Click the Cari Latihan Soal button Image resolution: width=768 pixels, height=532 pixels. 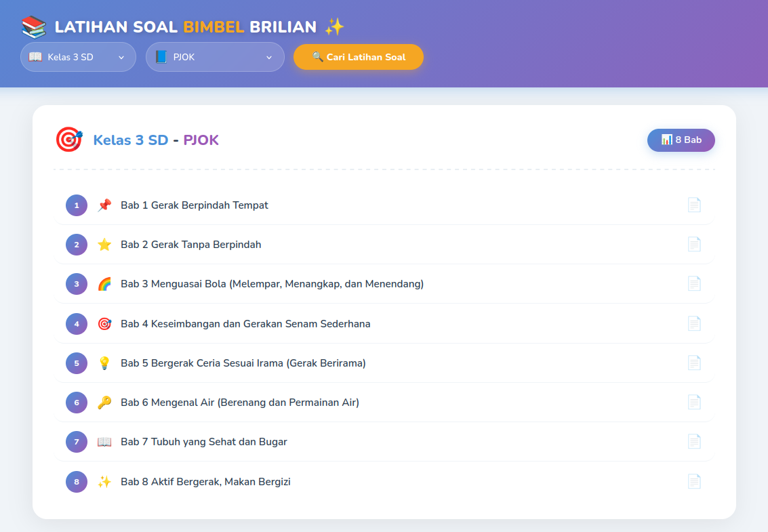click(x=359, y=57)
